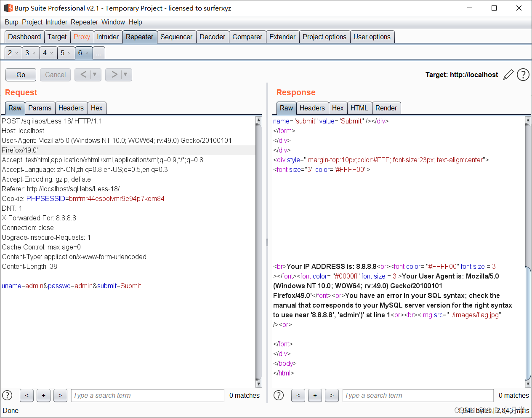The width and height of the screenshot is (532, 418).
Task: Open the Project menu
Action: coord(32,22)
